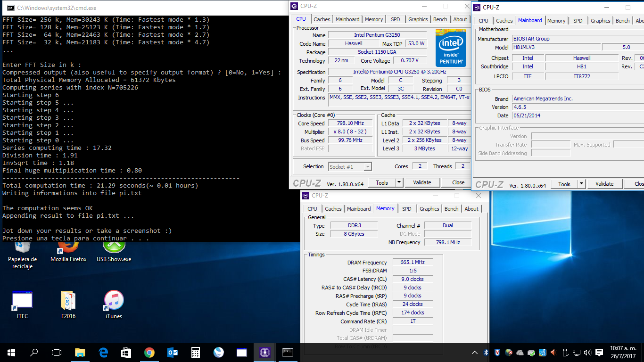Open About tab in first CPU-Z window
This screenshot has height=362, width=644.
(460, 19)
